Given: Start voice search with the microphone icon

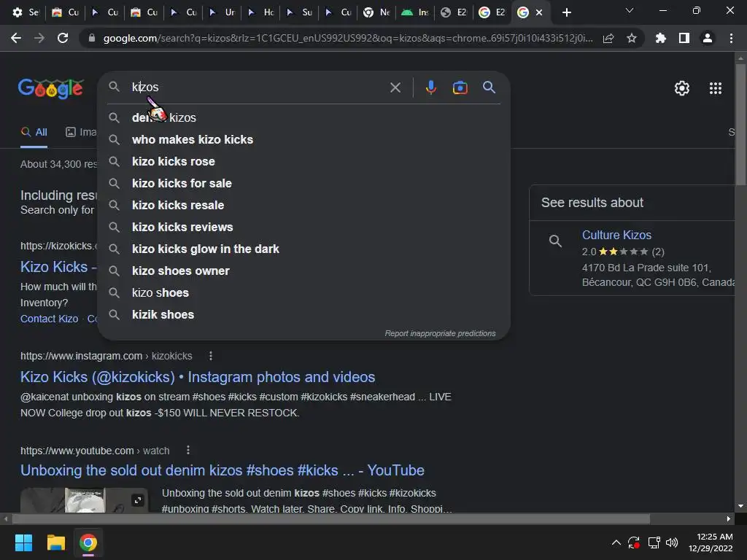Looking at the screenshot, I should coord(430,87).
